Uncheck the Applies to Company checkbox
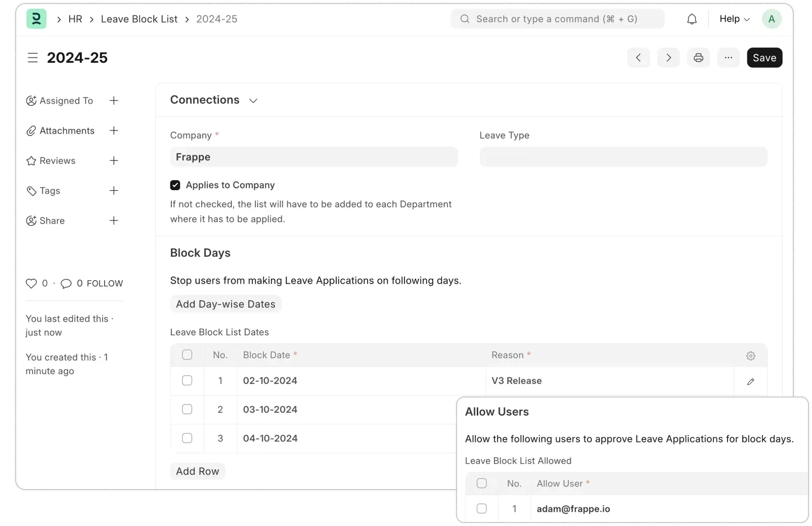Viewport: 812px width, 526px height. pos(175,185)
